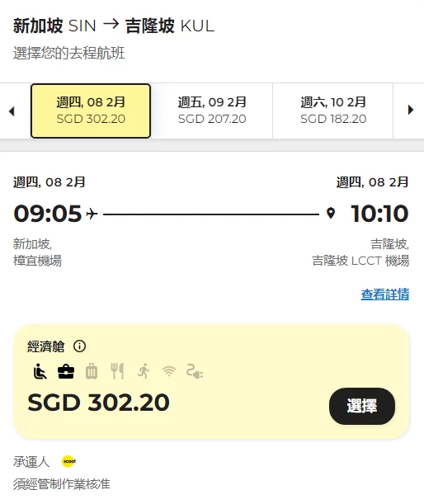Screen dimensions: 424x504
Task: Click the carry-on briefcase baggage icon
Action: tap(66, 371)
